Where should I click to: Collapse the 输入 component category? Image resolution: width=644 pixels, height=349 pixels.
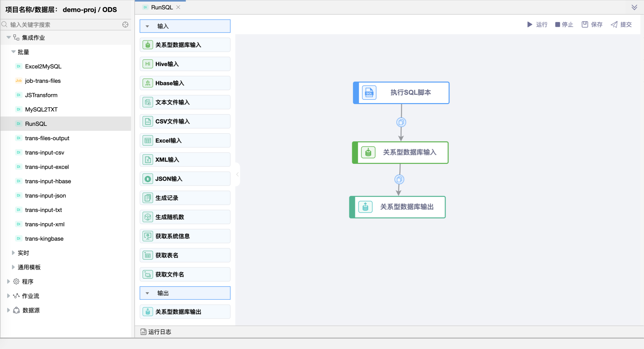[x=147, y=26]
